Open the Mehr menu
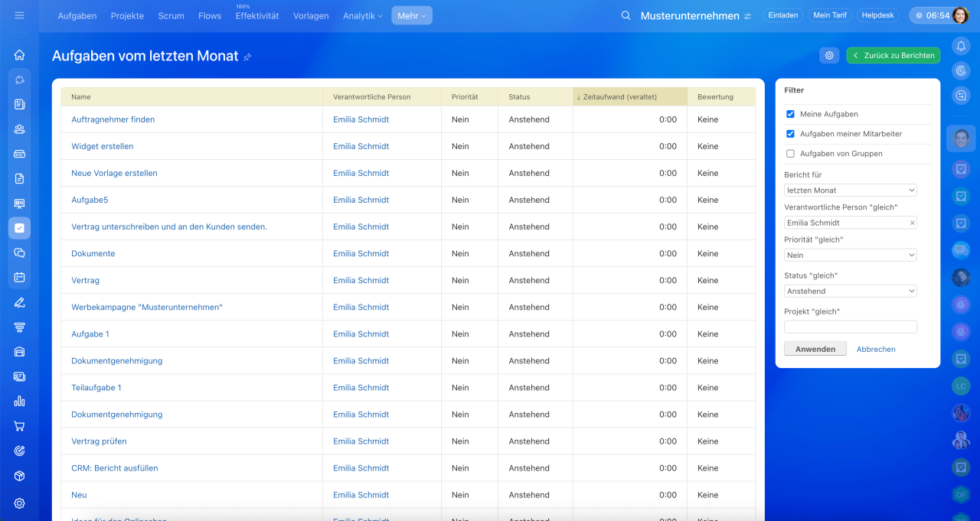This screenshot has height=521, width=980. [x=411, y=15]
